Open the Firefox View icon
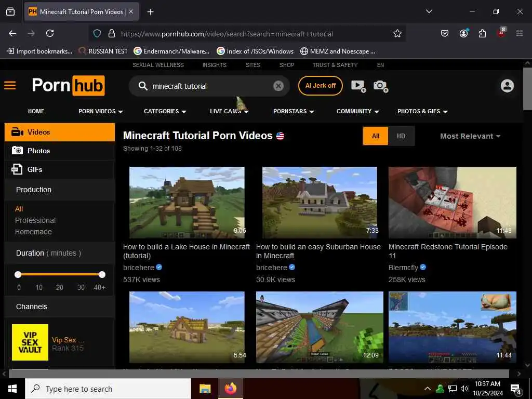Screen dimensions: 532x399 click(x=10, y=12)
